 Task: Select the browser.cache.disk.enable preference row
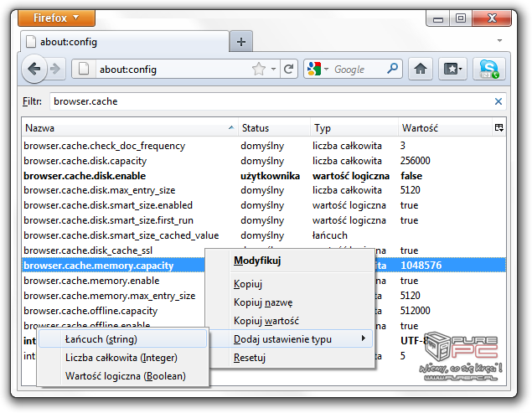[x=85, y=176]
